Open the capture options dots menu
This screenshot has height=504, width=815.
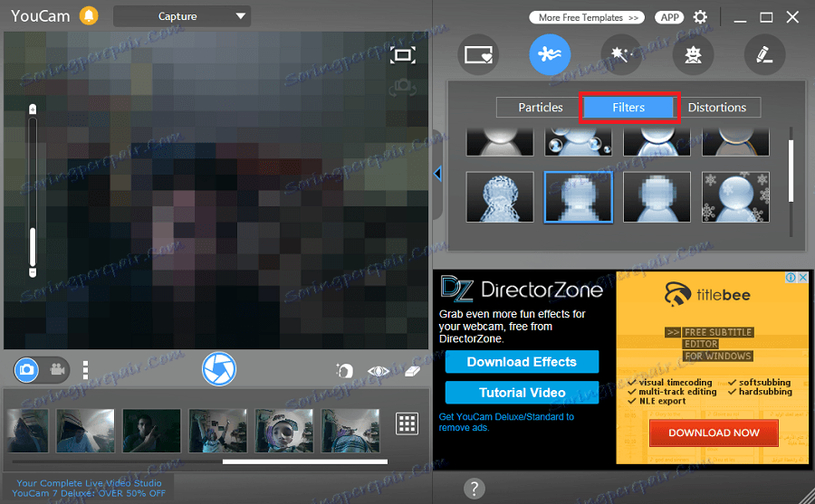point(85,370)
